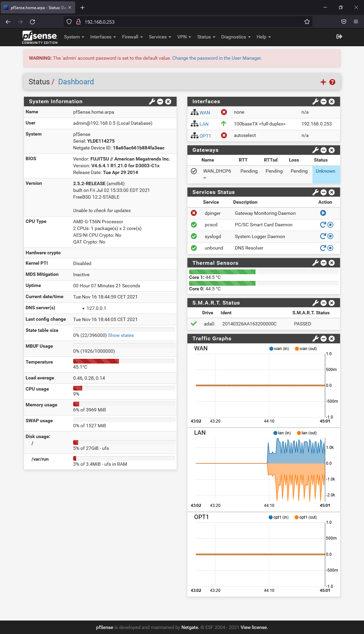Toggle the lan (in) legend series
This screenshot has height=634, width=364.
[x=282, y=433]
